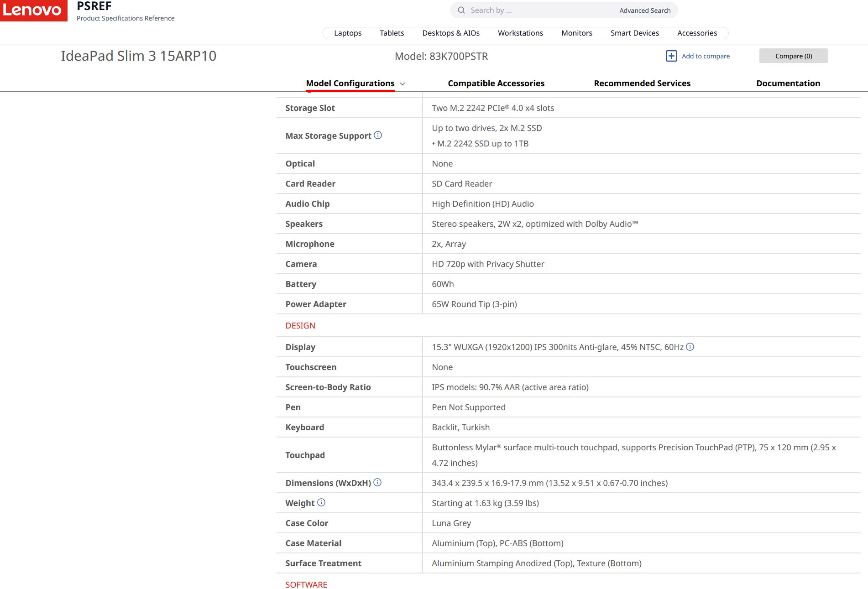The image size is (868, 589).
Task: Open the Laptops category menu
Action: tap(348, 33)
